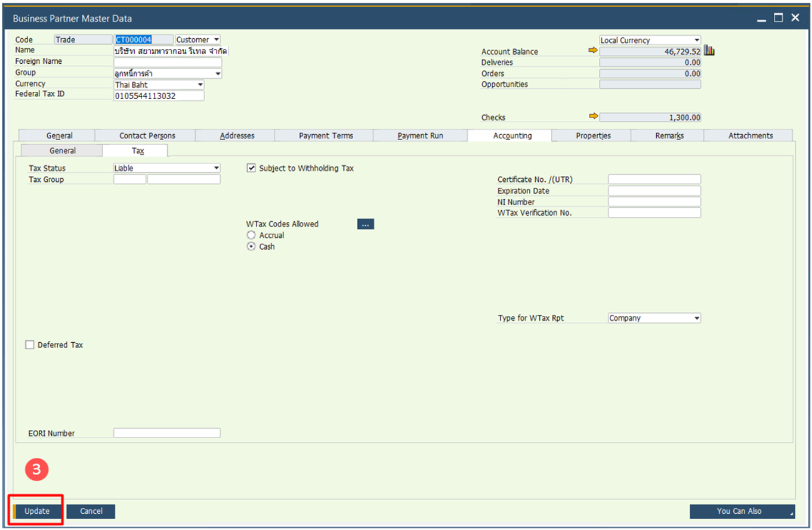Enable the Deferred Tax checkbox
Image resolution: width=812 pixels, height=530 pixels.
pos(30,345)
